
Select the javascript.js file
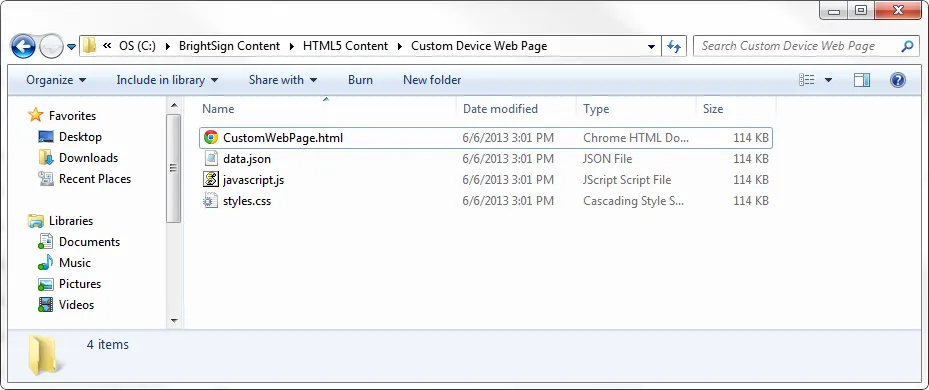tap(254, 180)
